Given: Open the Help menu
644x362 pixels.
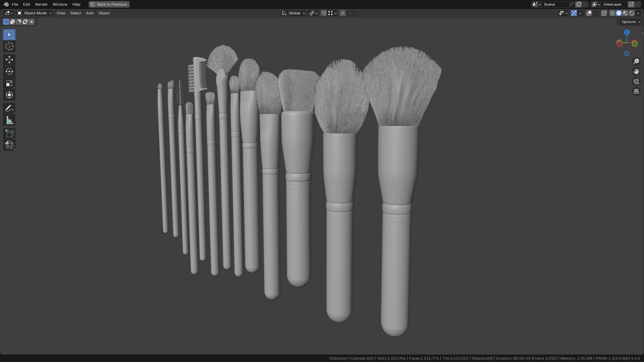Looking at the screenshot, I should coord(76,4).
